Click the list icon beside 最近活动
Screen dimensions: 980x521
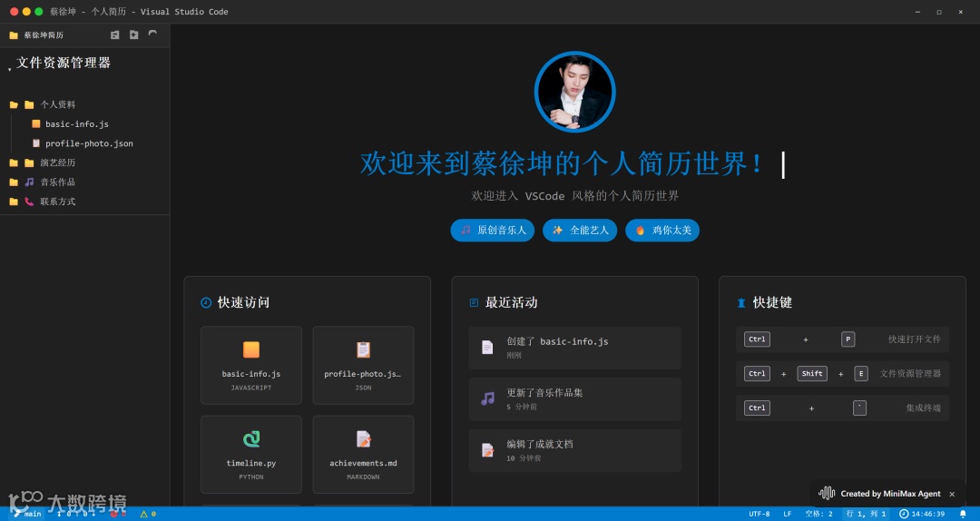474,303
